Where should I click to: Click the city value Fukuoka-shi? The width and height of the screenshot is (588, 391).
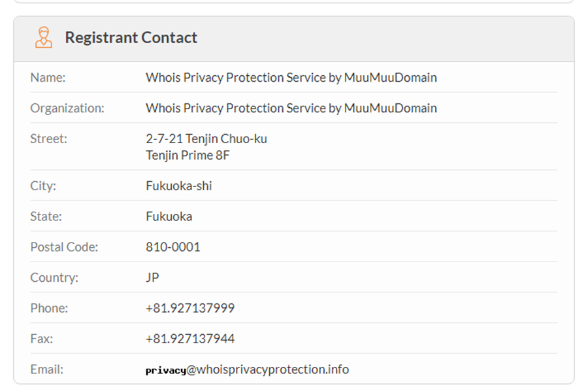point(179,186)
